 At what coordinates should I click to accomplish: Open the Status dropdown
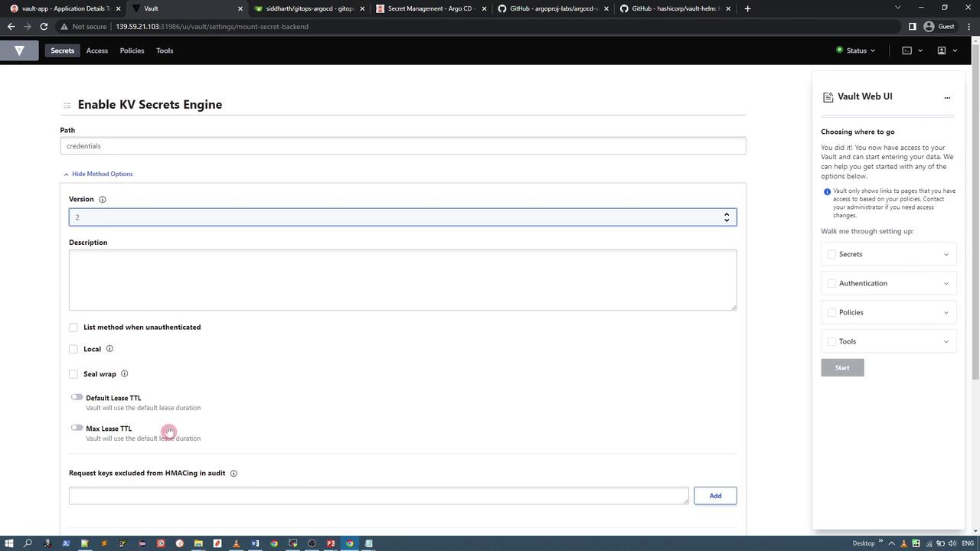[x=855, y=51]
